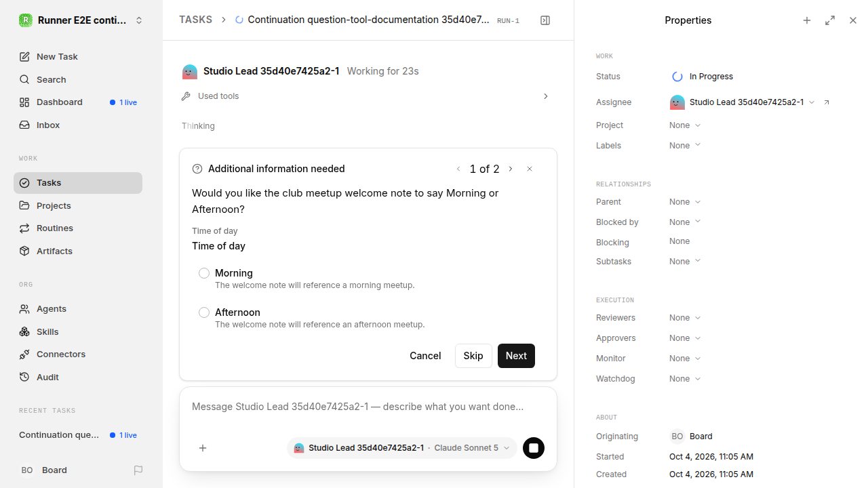The image size is (868, 488).
Task: Close the Properties panel
Action: pos(853,20)
